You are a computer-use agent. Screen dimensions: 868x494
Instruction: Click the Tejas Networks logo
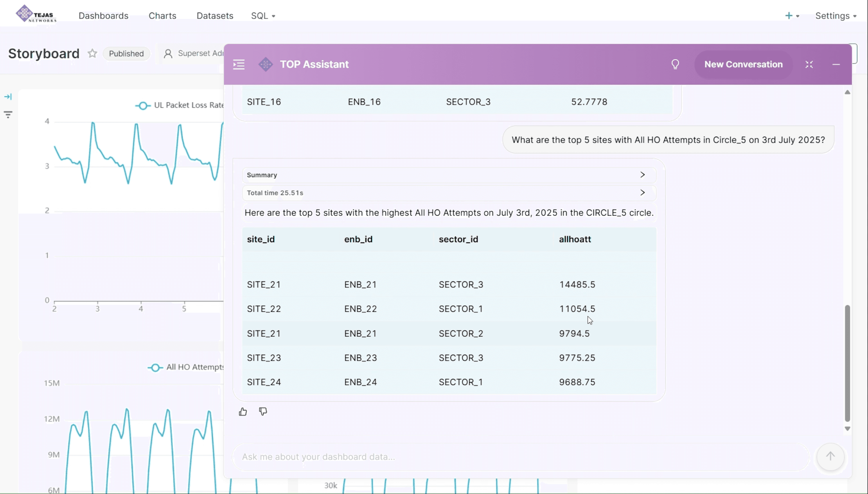tap(36, 14)
